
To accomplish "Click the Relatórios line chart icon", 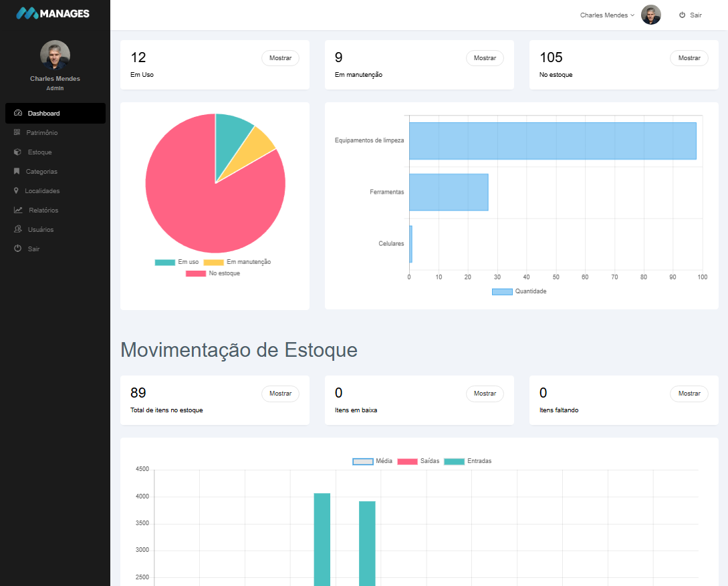I will point(18,210).
